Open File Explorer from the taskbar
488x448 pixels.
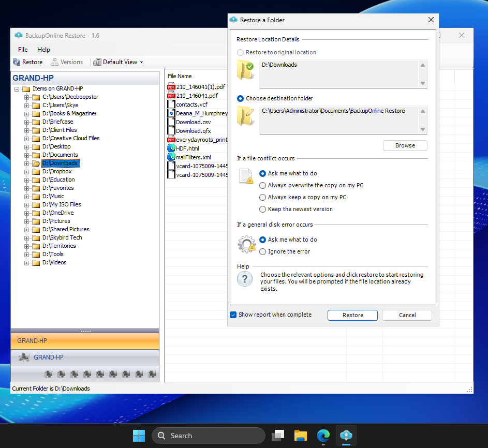pos(301,436)
